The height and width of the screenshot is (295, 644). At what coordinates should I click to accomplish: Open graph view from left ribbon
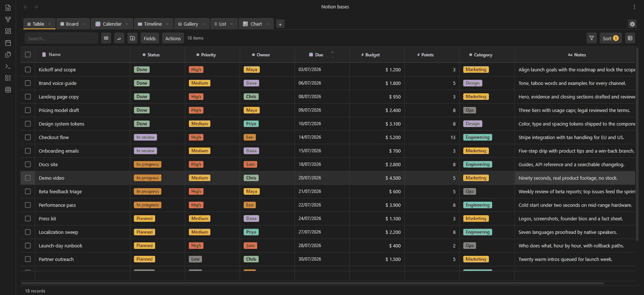tap(8, 19)
